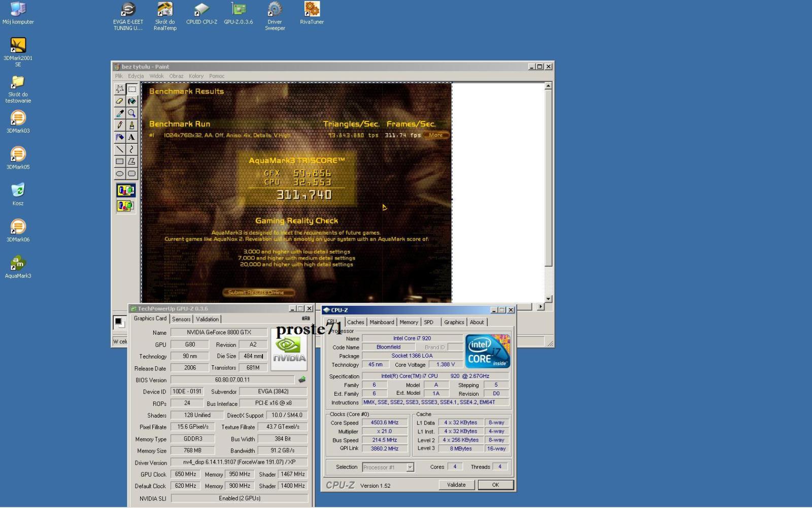
Task: Choose the Eraser tool in Paint
Action: click(120, 101)
